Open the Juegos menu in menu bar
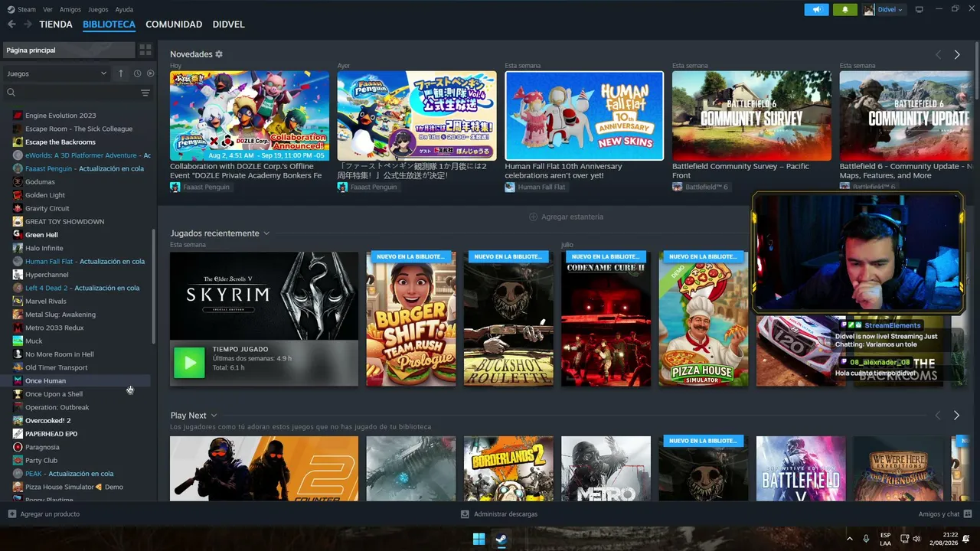 pyautogui.click(x=98, y=9)
